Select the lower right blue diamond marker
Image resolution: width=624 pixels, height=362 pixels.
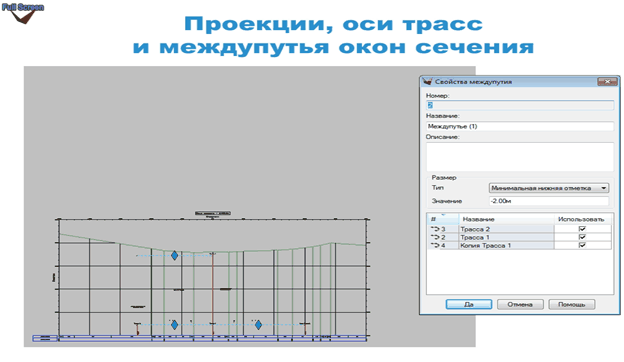[258, 325]
